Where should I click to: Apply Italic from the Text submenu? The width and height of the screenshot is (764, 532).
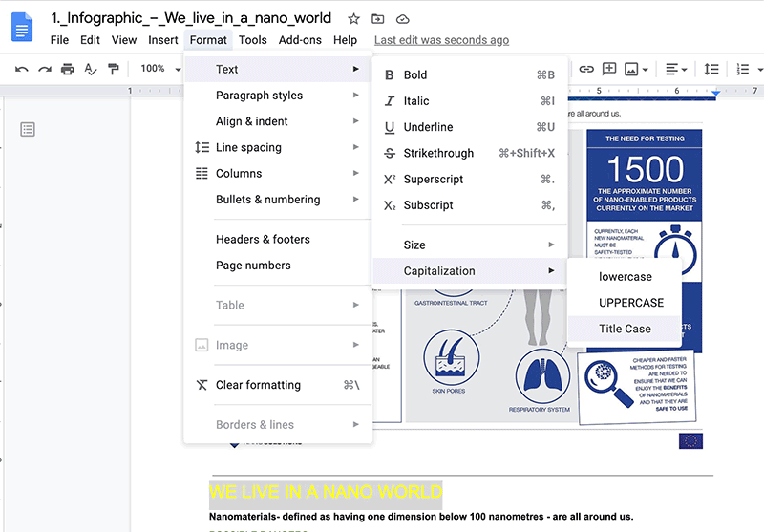point(470,101)
